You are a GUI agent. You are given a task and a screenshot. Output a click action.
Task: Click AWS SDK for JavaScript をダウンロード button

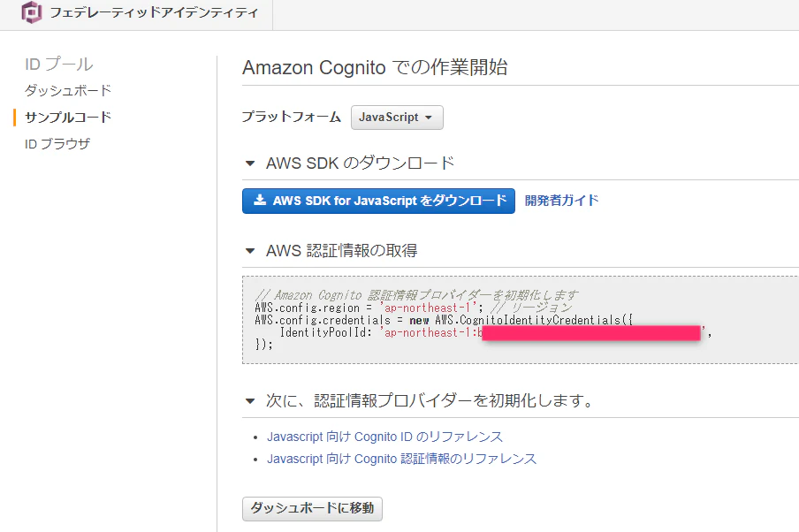click(378, 201)
